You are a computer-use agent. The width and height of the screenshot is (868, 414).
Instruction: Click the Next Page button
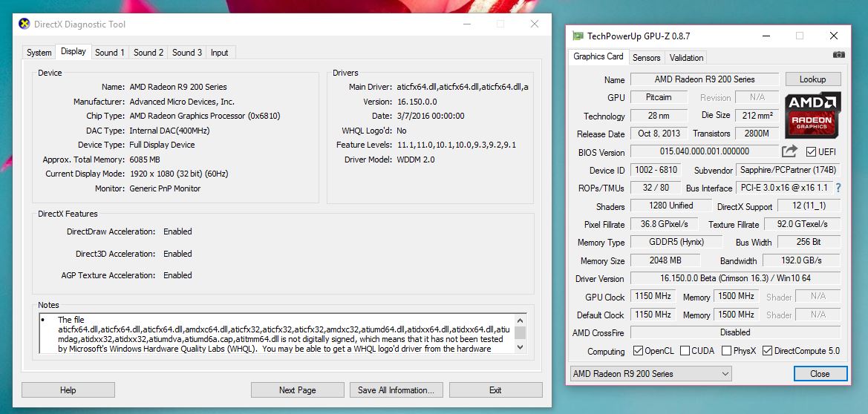pyautogui.click(x=297, y=390)
